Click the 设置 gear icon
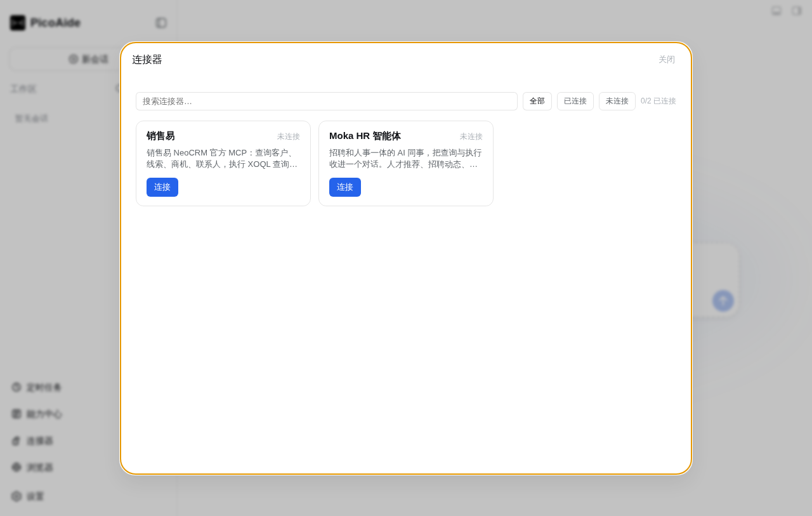 point(16,496)
